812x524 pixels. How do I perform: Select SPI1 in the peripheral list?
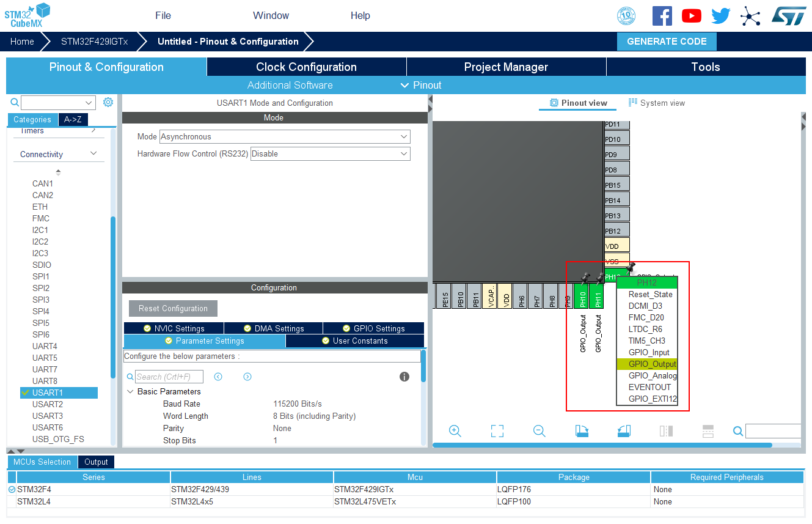[41, 276]
